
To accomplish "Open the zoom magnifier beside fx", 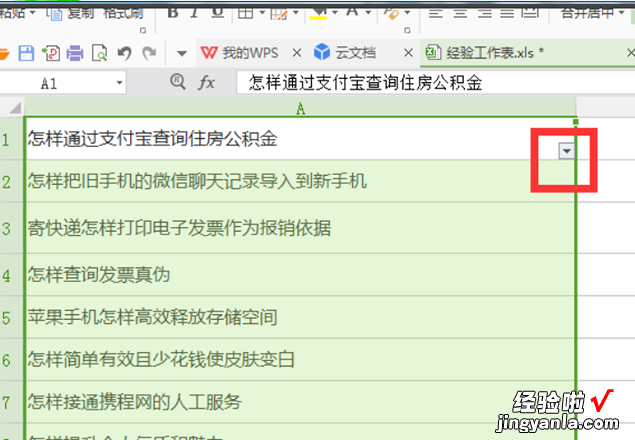I will point(178,82).
